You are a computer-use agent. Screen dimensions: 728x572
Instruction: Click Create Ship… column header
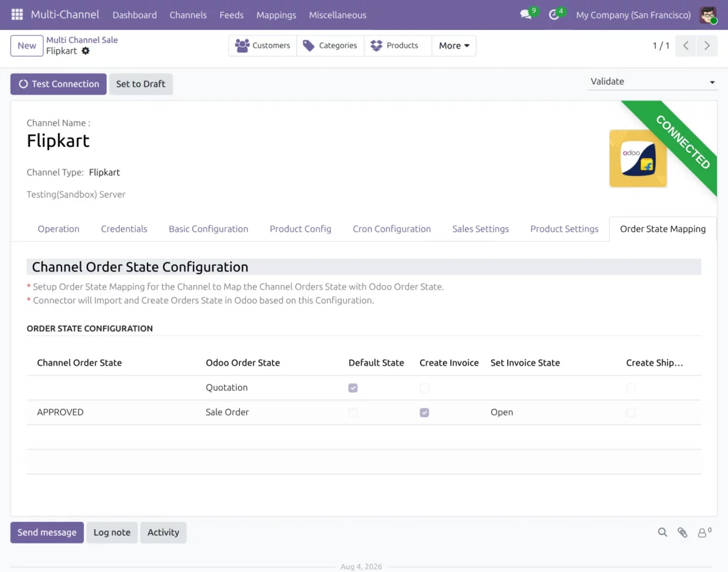click(655, 363)
